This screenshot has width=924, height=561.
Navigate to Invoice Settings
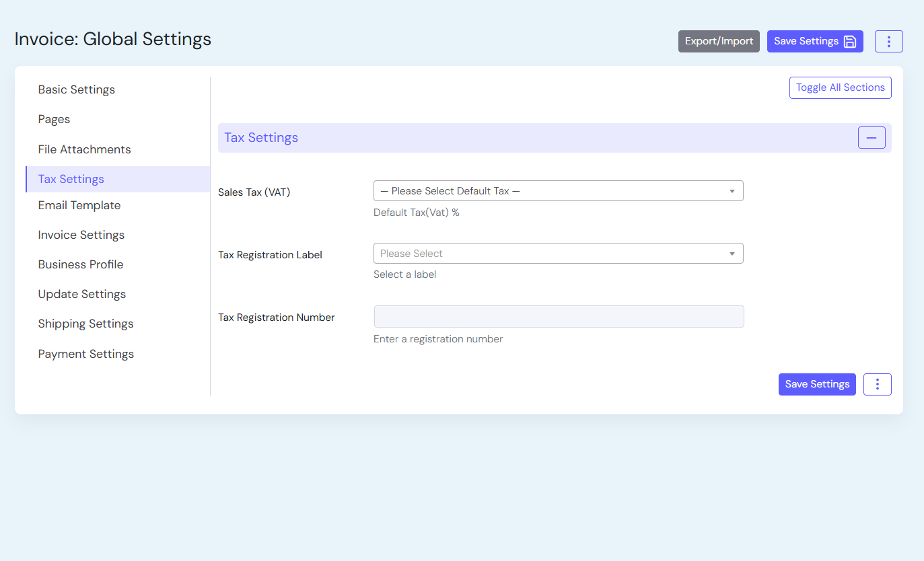click(81, 235)
